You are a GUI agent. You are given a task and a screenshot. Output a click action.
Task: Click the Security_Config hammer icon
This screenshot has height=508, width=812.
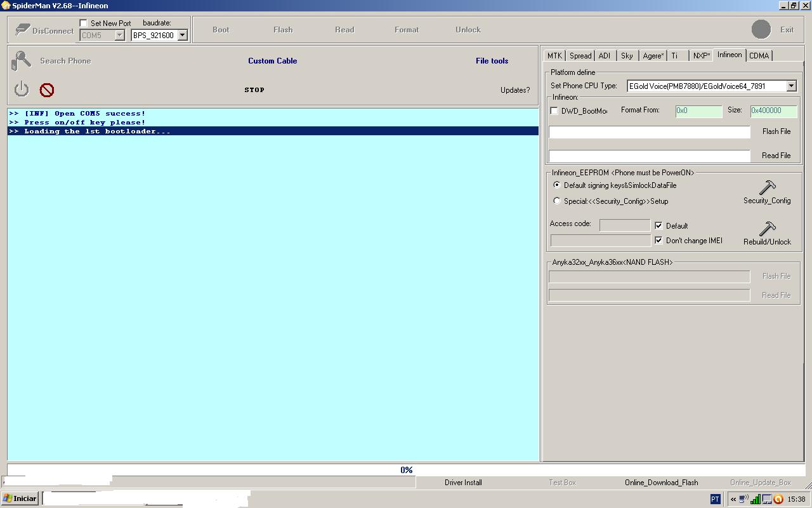point(767,187)
